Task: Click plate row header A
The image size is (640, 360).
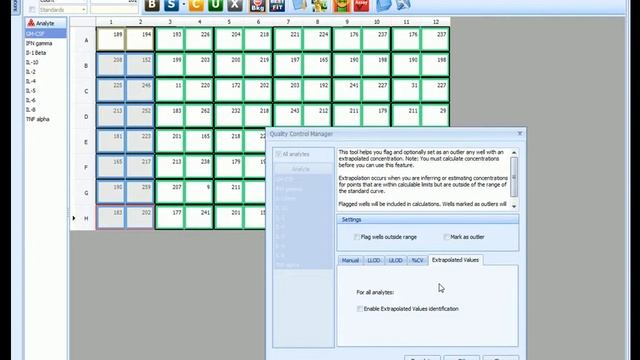Action: pos(86,40)
